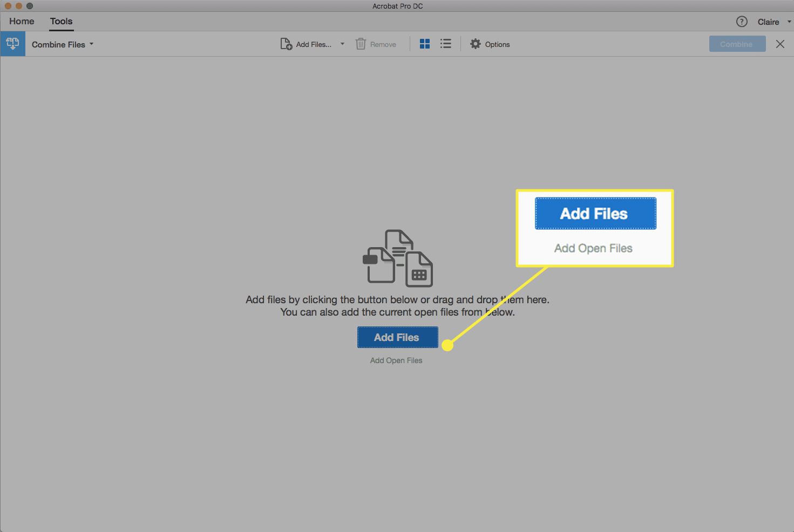This screenshot has height=532, width=794.
Task: Open the Combine Files dropdown arrow
Action: (x=92, y=44)
